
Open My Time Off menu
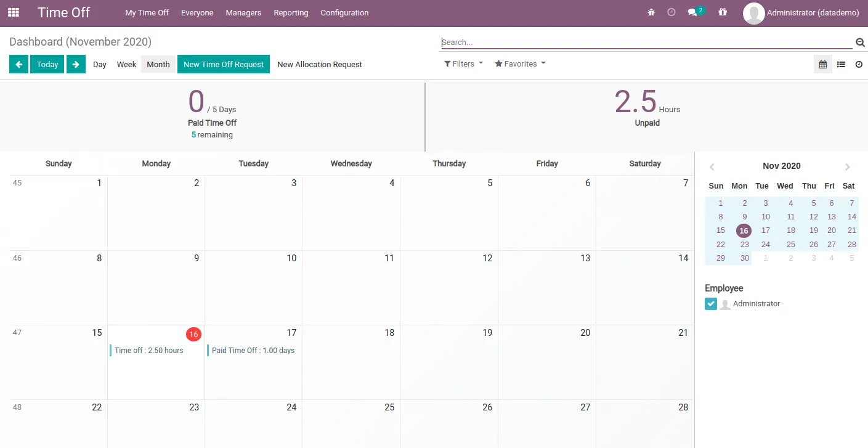click(147, 12)
